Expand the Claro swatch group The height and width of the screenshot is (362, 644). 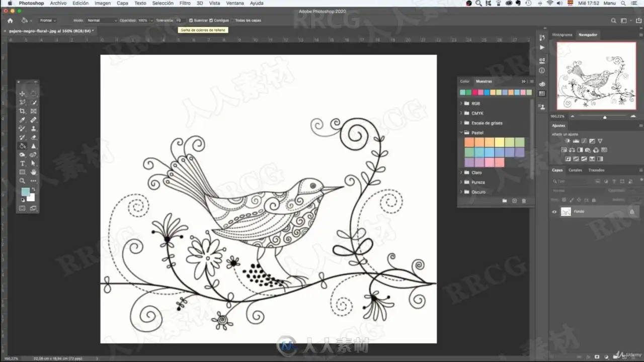click(x=461, y=172)
